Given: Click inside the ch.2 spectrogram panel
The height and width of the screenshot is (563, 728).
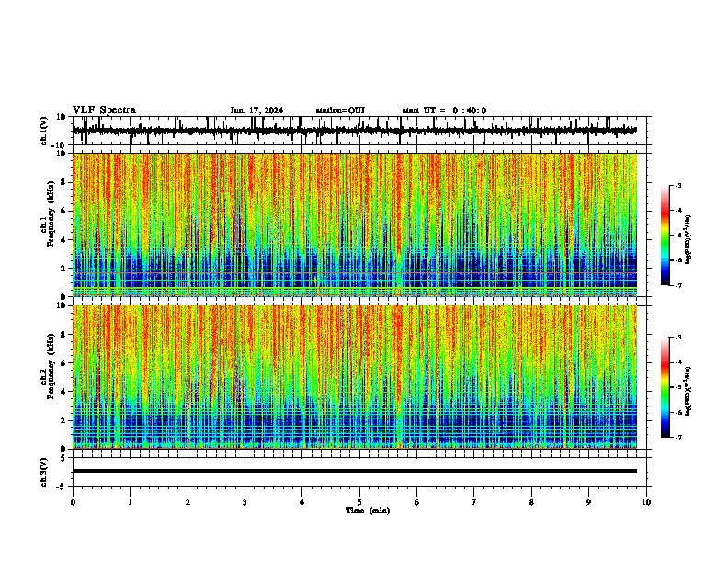Looking at the screenshot, I should click(355, 377).
